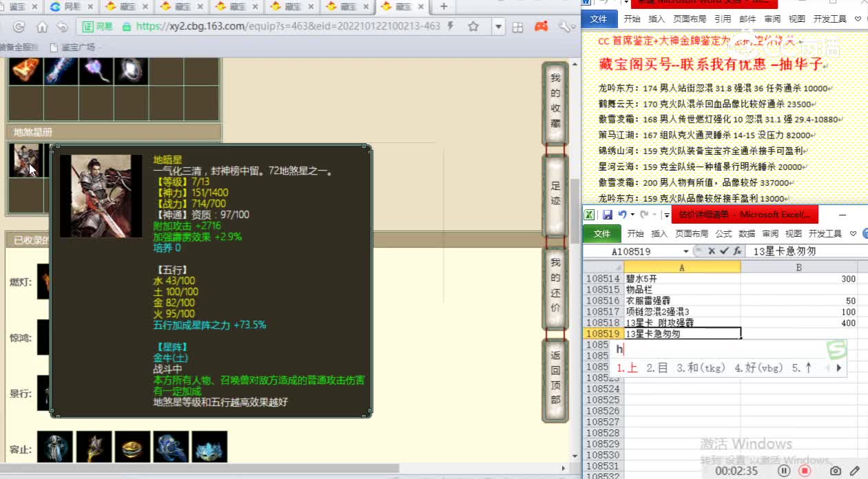The width and height of the screenshot is (868, 479).
Task: Click the webpage horizontal scrollbar
Action: (200, 469)
